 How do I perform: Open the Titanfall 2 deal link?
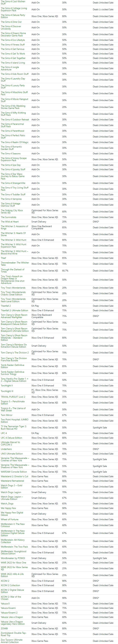6,306
